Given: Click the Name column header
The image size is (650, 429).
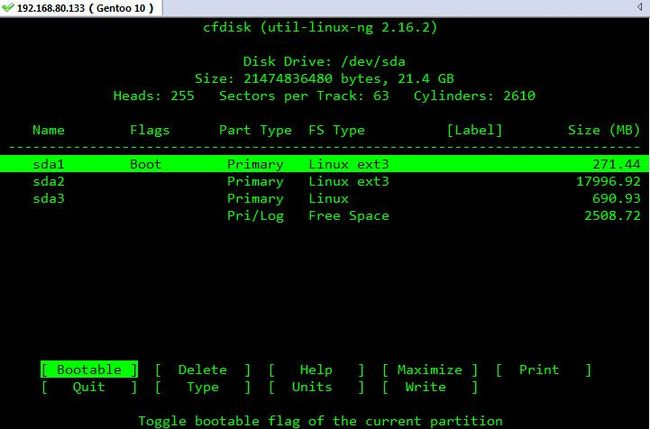Looking at the screenshot, I should [49, 130].
